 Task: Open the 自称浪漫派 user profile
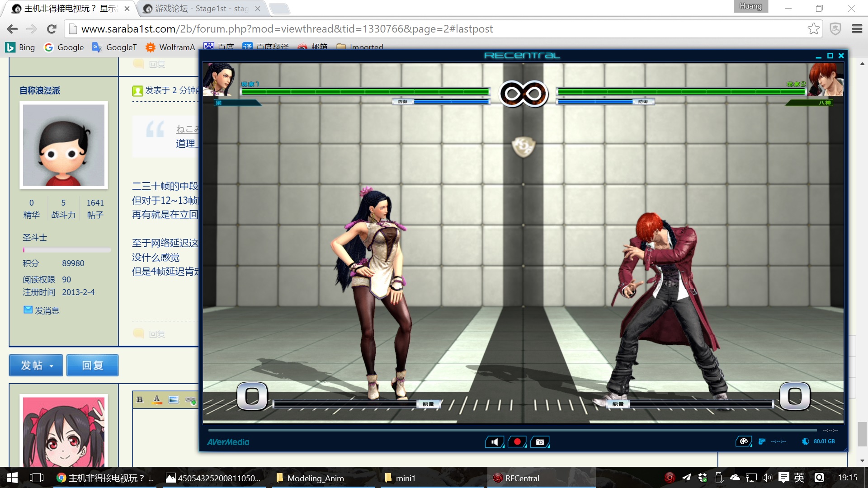click(x=40, y=91)
